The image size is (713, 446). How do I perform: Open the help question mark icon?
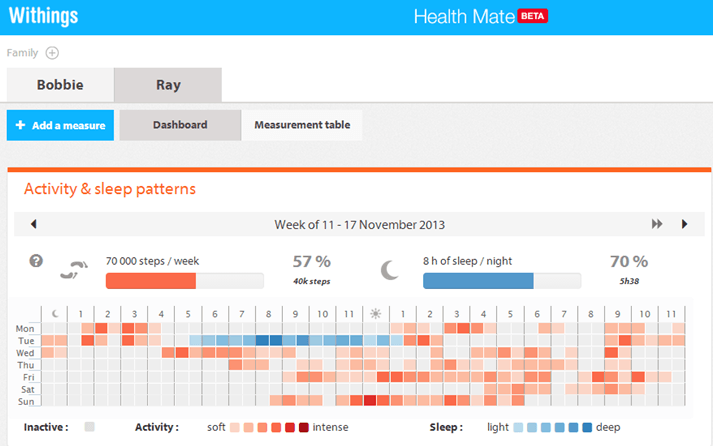36,261
